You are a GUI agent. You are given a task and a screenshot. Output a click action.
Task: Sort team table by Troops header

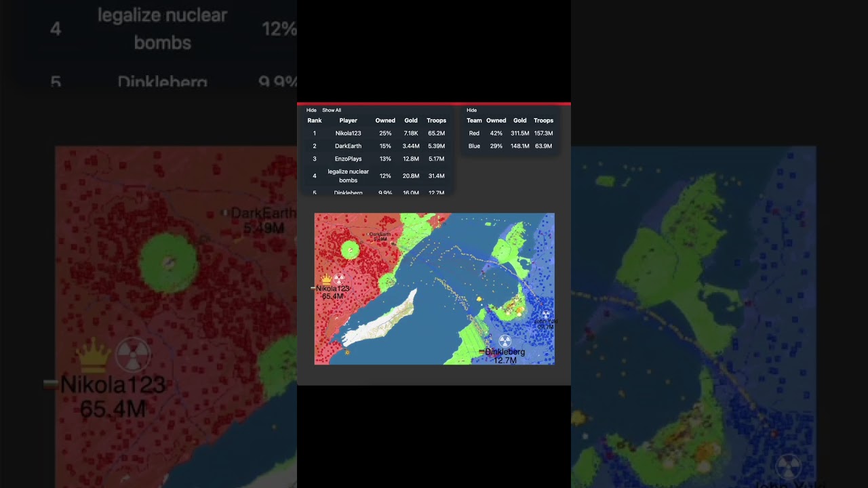[543, 121]
